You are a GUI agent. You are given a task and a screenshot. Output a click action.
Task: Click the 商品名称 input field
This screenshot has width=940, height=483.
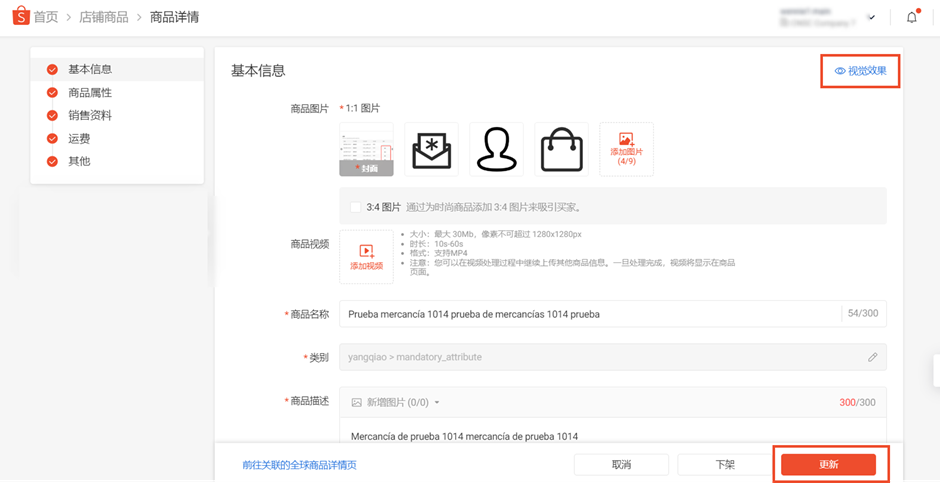[590, 314]
